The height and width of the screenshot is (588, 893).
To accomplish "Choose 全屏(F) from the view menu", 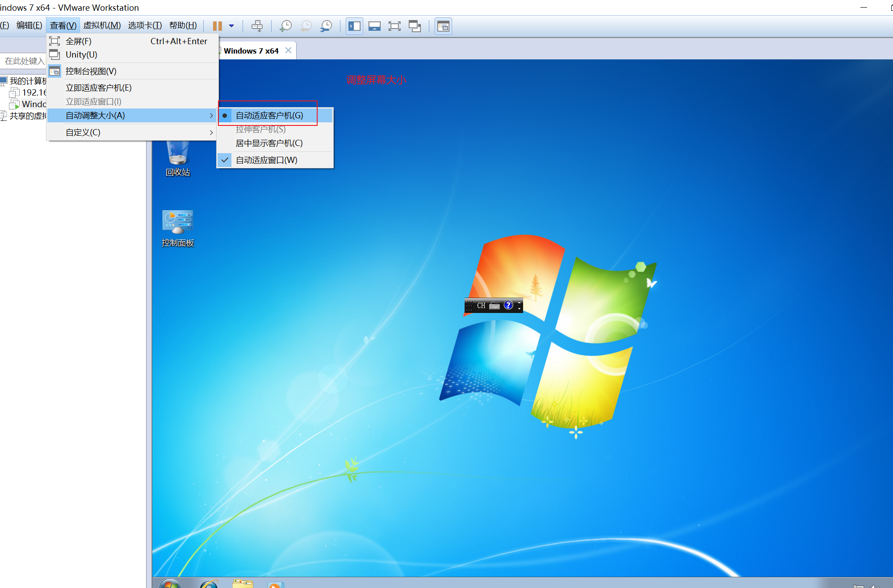I will (133, 41).
